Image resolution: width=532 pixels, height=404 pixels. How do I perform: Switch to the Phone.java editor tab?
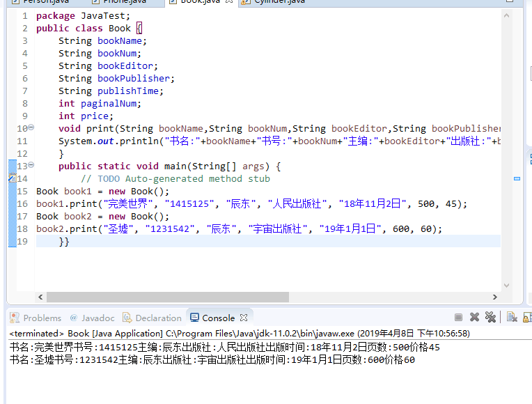click(120, 1)
